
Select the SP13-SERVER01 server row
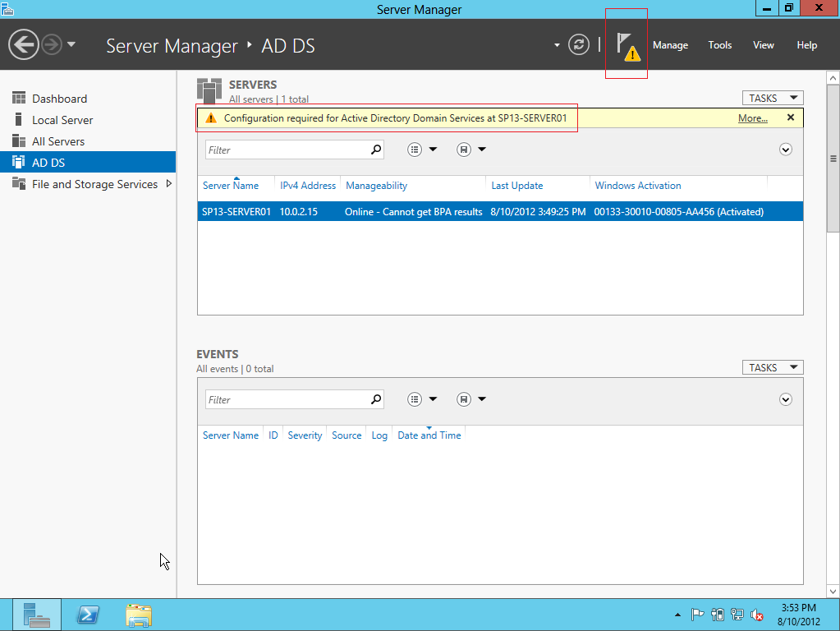(500, 212)
